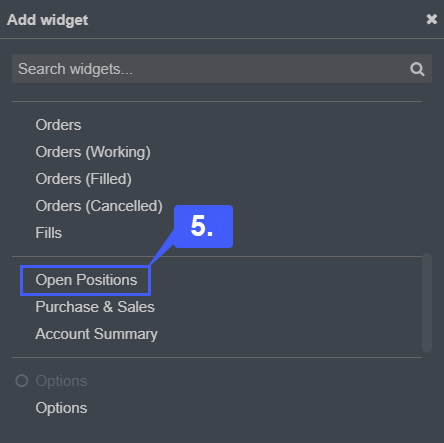Screen dimensions: 444x443
Task: Close the Add widget dialog
Action: pyautogui.click(x=432, y=19)
